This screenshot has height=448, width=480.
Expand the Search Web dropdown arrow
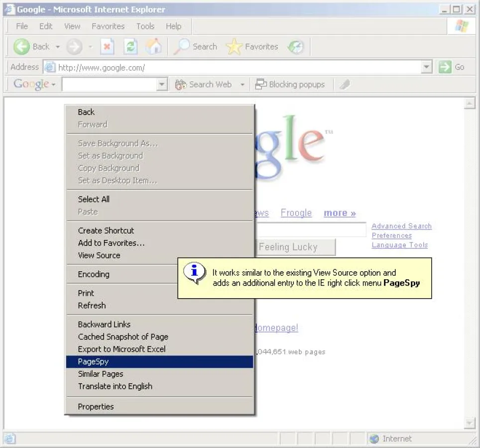[x=242, y=85]
